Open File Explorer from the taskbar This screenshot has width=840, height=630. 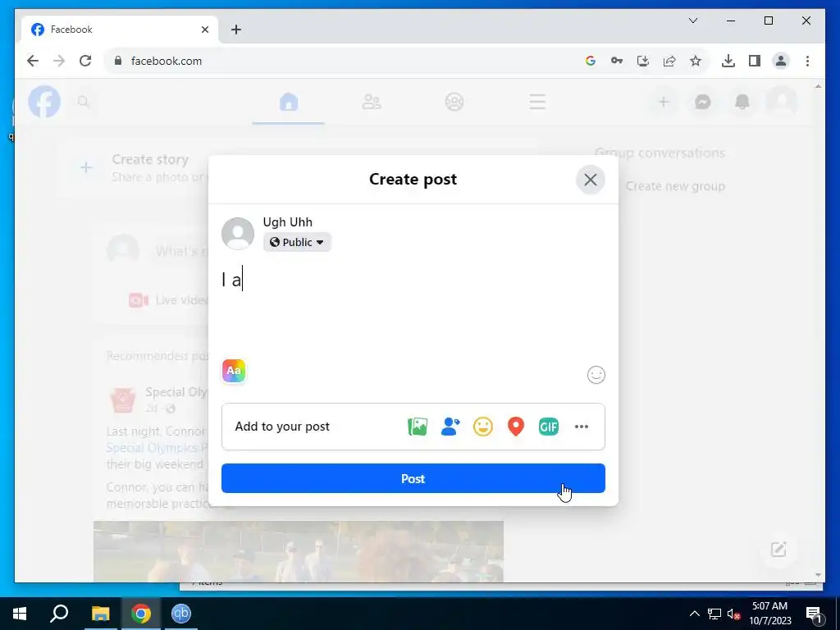(x=100, y=614)
